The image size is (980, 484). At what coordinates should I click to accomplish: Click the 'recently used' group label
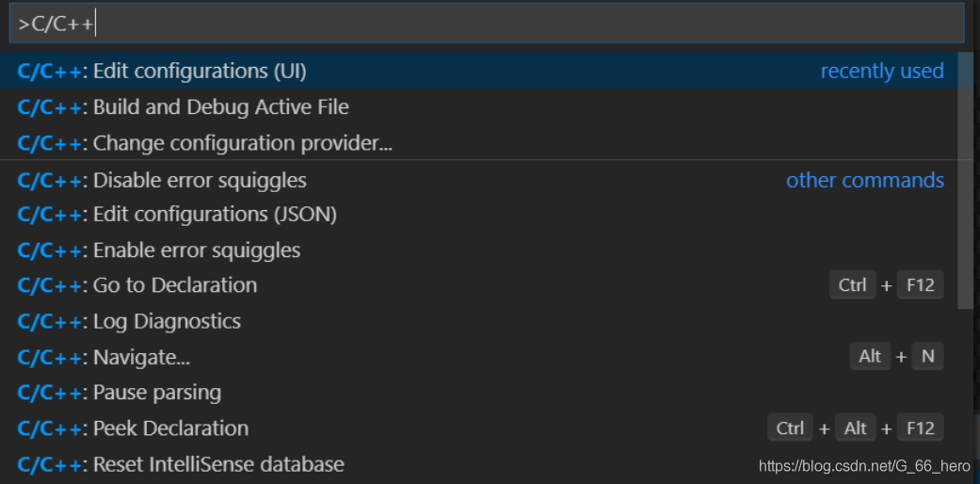point(881,72)
